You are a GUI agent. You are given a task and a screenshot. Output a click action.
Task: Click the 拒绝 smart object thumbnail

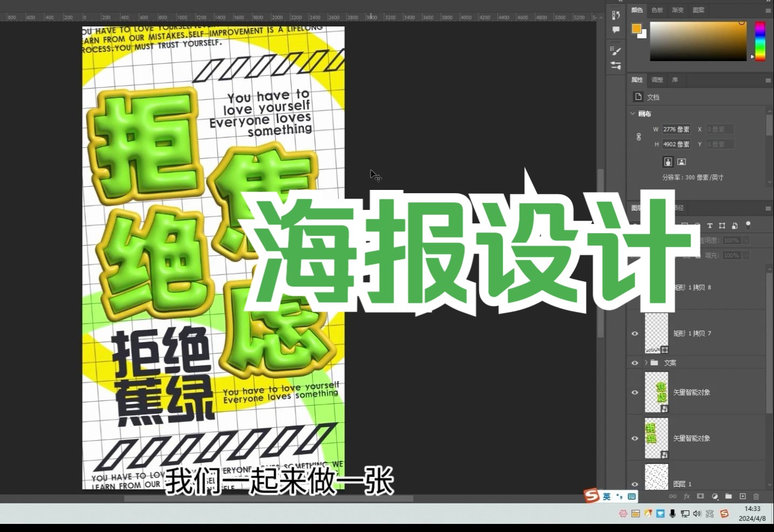(657, 438)
